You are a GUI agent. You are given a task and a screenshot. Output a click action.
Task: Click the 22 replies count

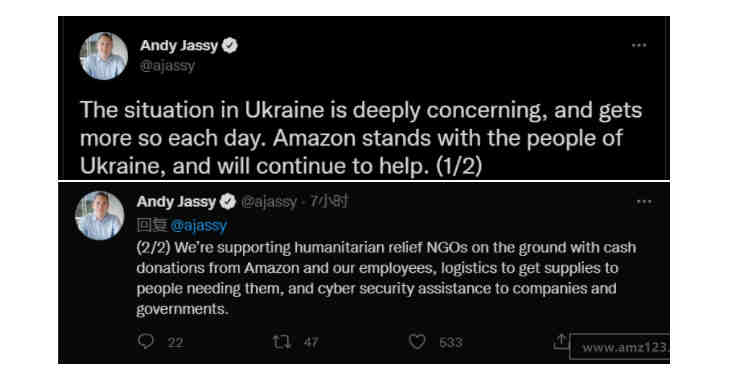pyautogui.click(x=175, y=343)
